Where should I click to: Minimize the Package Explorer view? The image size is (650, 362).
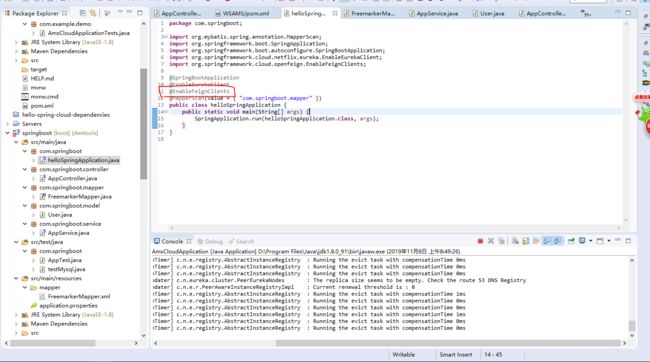(129, 12)
